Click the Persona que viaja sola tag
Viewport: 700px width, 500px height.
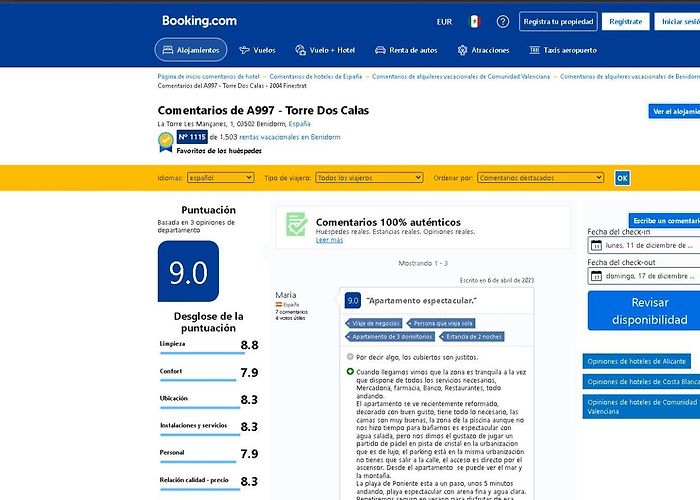point(442,323)
